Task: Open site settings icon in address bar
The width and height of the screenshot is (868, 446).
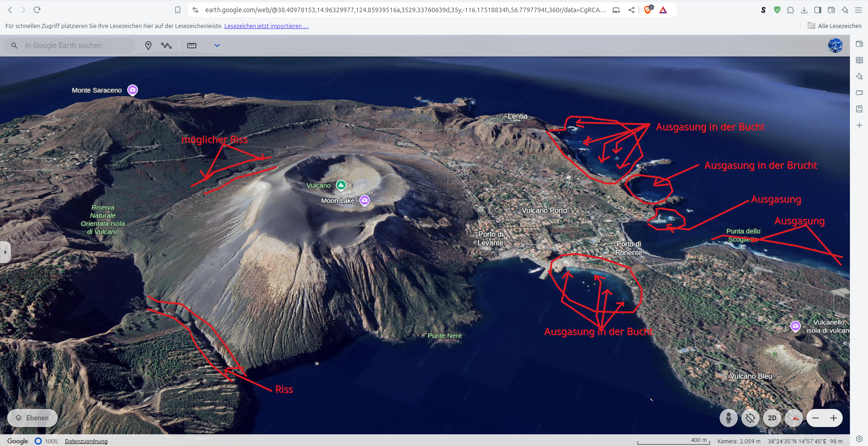Action: point(195,10)
